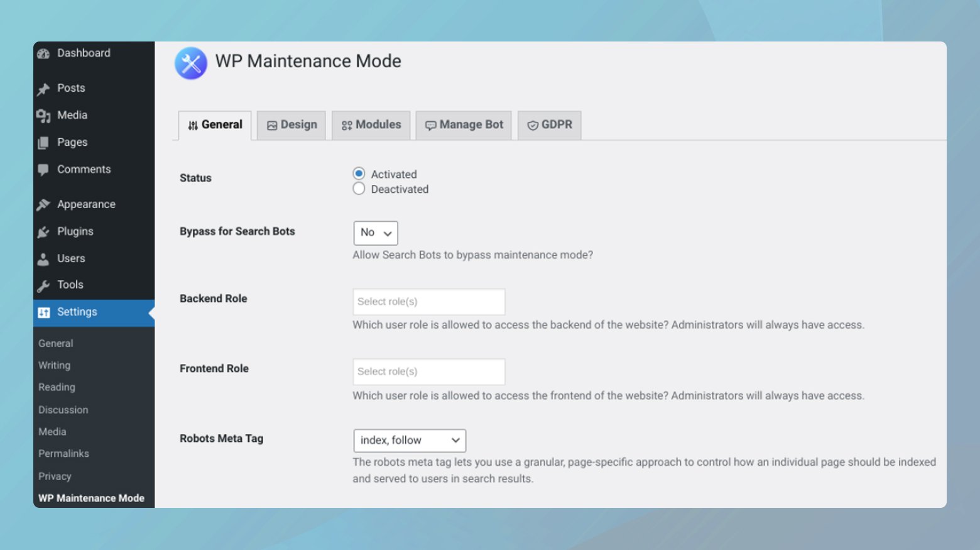Click the Activated label text
The height and width of the screenshot is (550, 980).
pyautogui.click(x=394, y=174)
